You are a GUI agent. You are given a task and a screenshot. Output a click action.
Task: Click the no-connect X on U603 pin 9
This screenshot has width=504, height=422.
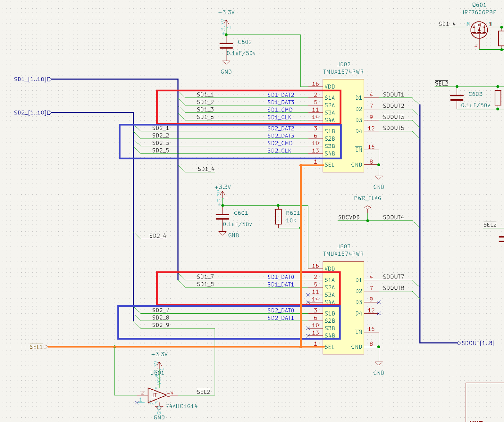click(379, 302)
